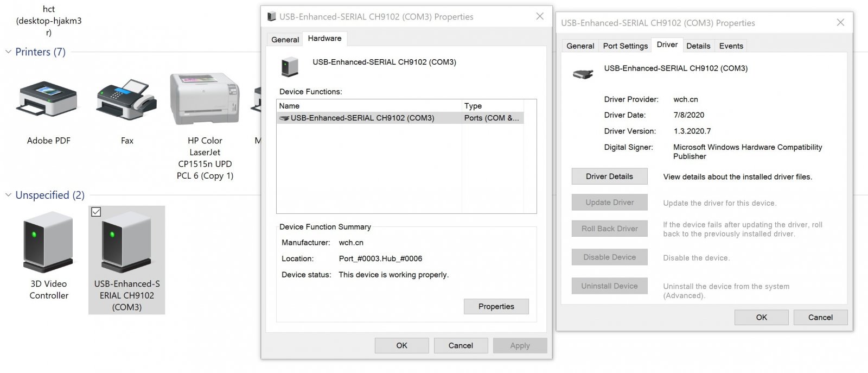Click the Disable Device button
This screenshot has height=373, width=868.
click(609, 257)
